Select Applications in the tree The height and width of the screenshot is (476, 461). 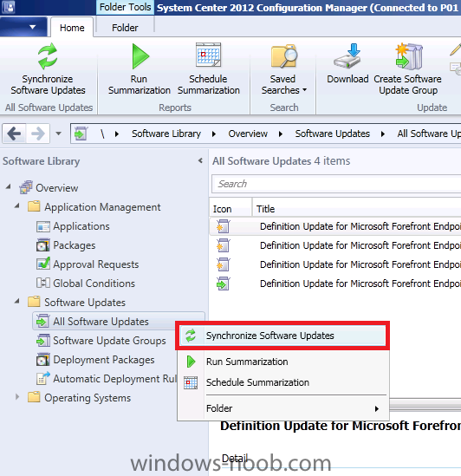(x=81, y=226)
